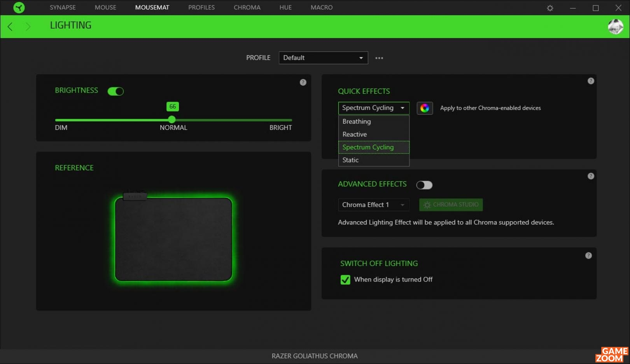Minimize the Razer Synapse window
This screenshot has height=364, width=630.
(x=573, y=8)
